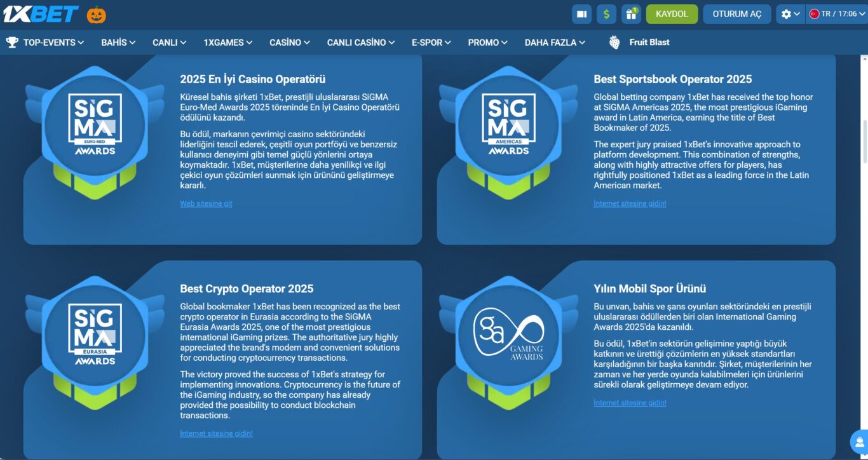Click the Halloween pumpkin icon
Viewport: 868px width, 460px height.
pos(97,15)
